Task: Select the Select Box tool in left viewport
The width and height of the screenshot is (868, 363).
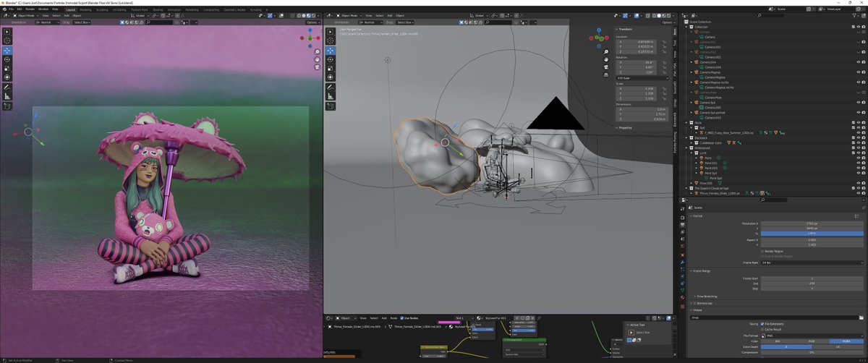Action: pyautogui.click(x=7, y=32)
